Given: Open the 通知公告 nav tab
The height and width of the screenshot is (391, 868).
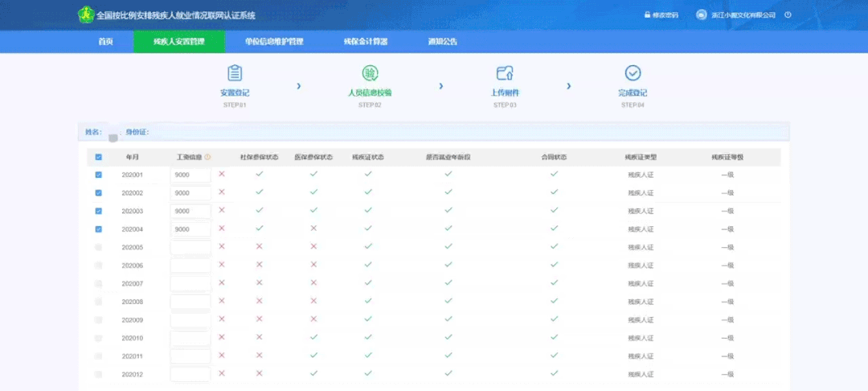Looking at the screenshot, I should point(442,42).
